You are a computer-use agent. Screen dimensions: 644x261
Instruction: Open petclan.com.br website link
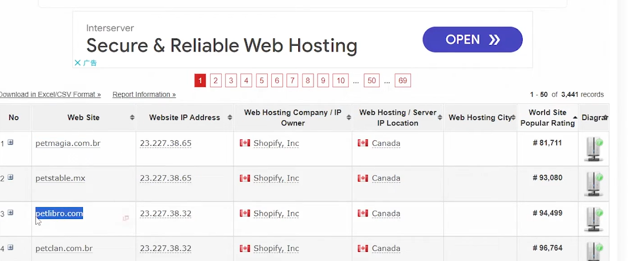coord(64,249)
